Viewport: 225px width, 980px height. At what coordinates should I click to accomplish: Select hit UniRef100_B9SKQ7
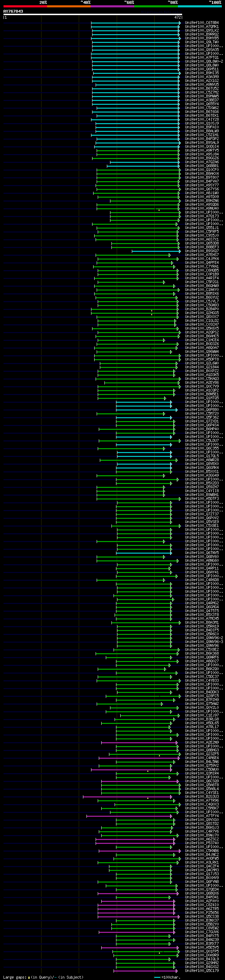tap(202, 251)
